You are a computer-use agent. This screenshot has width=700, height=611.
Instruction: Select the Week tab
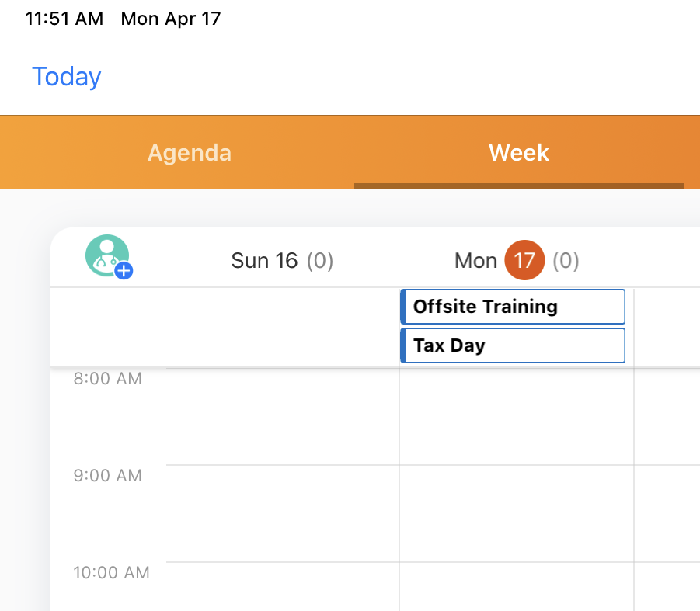pyautogui.click(x=518, y=152)
